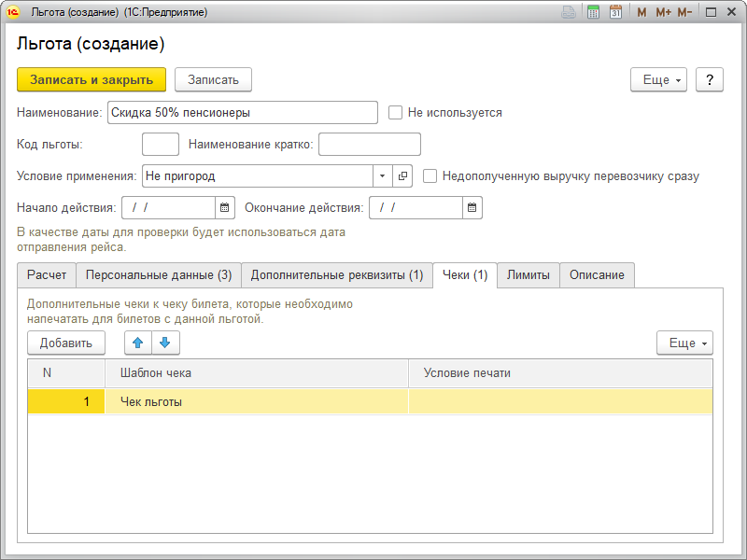This screenshot has height=560, width=747.
Task: Click the M+ memory add button
Action: (663, 12)
